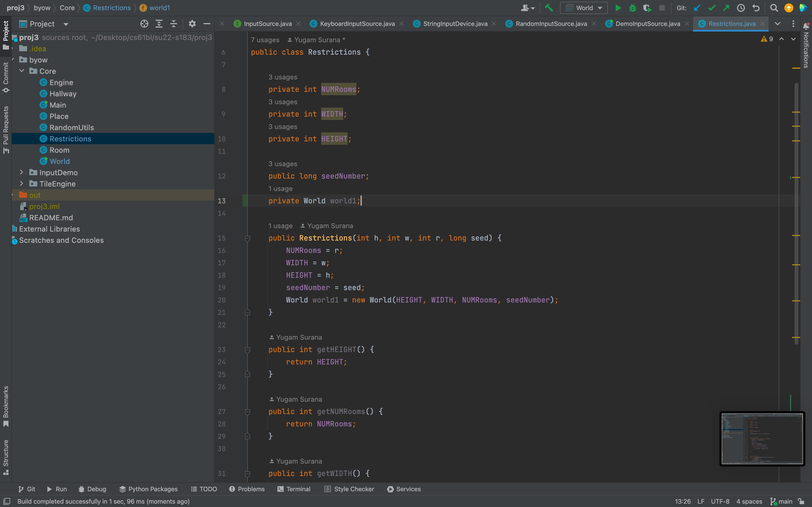Image resolution: width=812 pixels, height=507 pixels.
Task: Click the Build project hammer icon
Action: point(549,8)
